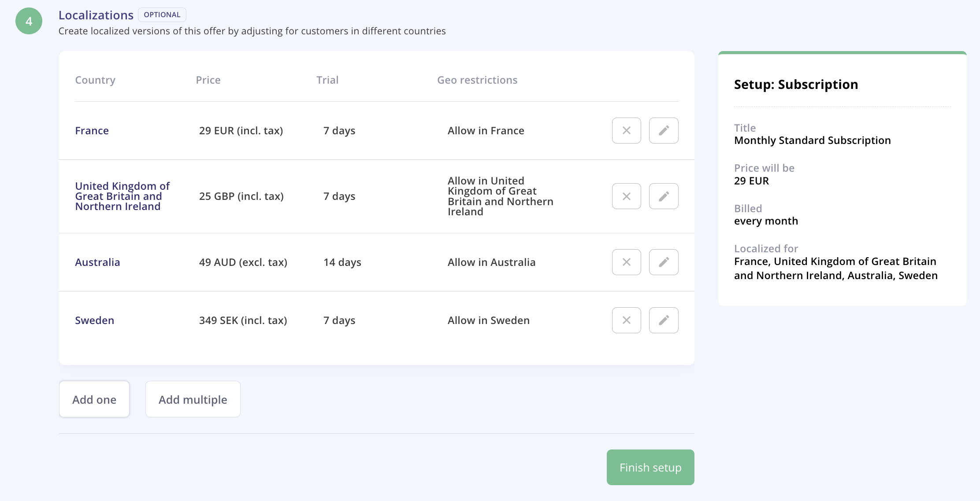Select the 349 SEK (incl. tax) cell
The height and width of the screenshot is (501, 980).
pyautogui.click(x=243, y=320)
